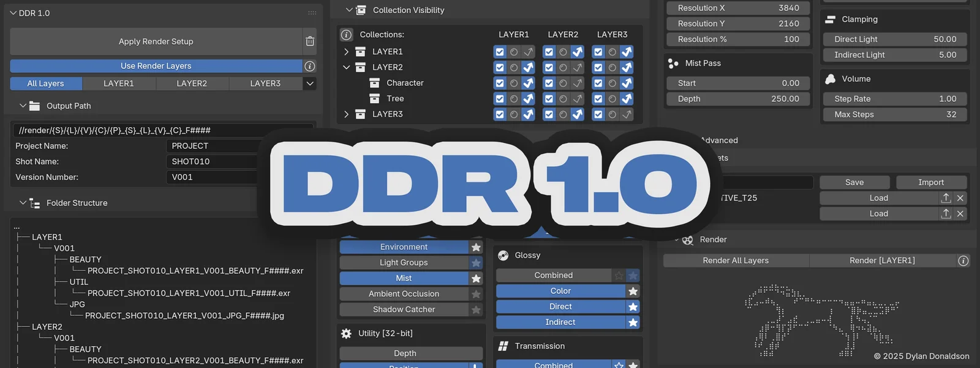Screen dimensions: 980x368
Task: Click the info icon next to Use Render Layers
Action: (310, 66)
